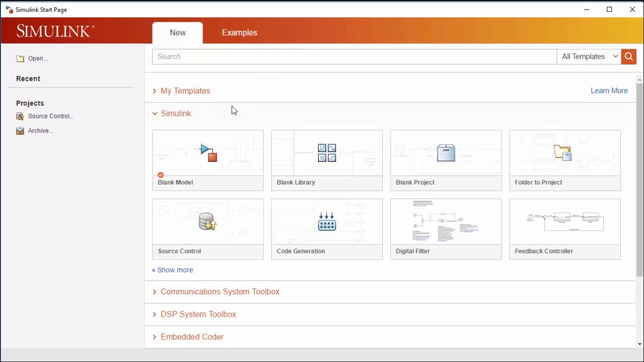Click the Blank Library grid icon
The height and width of the screenshot is (362, 644).
[327, 153]
